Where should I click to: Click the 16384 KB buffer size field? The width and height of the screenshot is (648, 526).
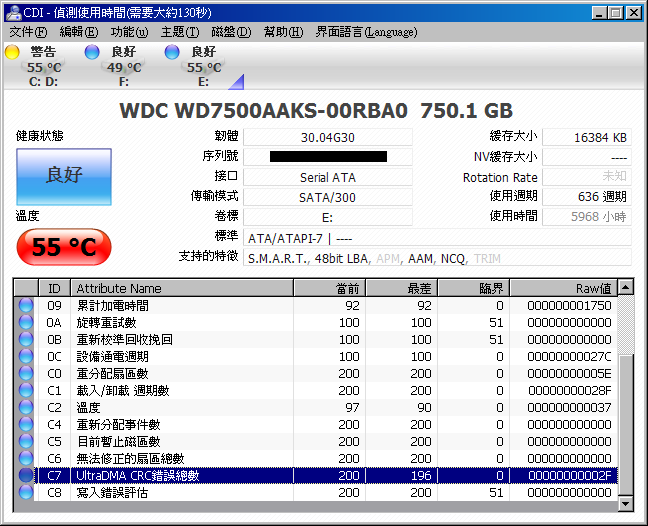coord(587,137)
